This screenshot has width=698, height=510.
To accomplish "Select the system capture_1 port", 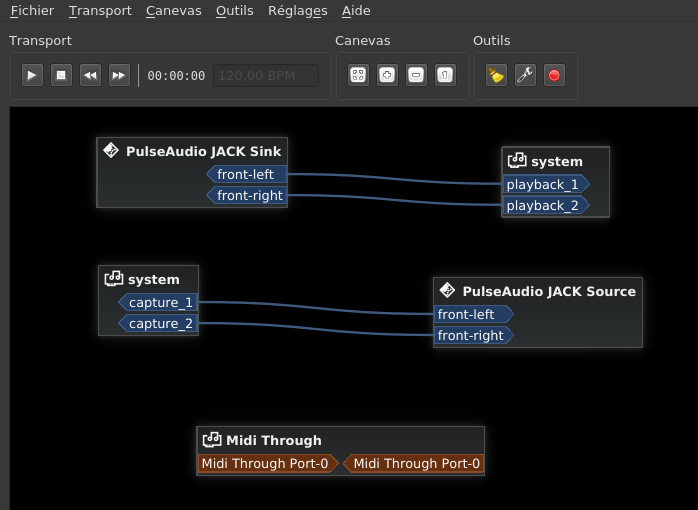I will [x=160, y=303].
